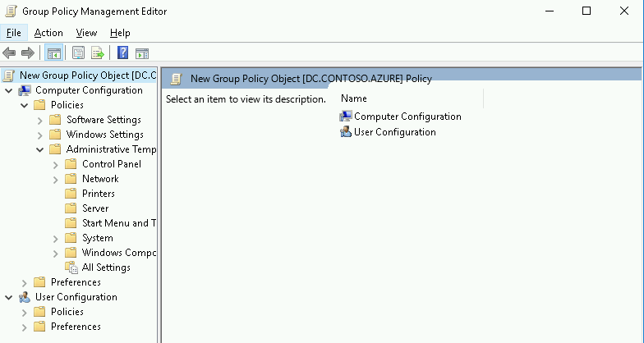Image resolution: width=644 pixels, height=343 pixels.
Task: Collapse the Administrative Templates node
Action: click(39, 149)
